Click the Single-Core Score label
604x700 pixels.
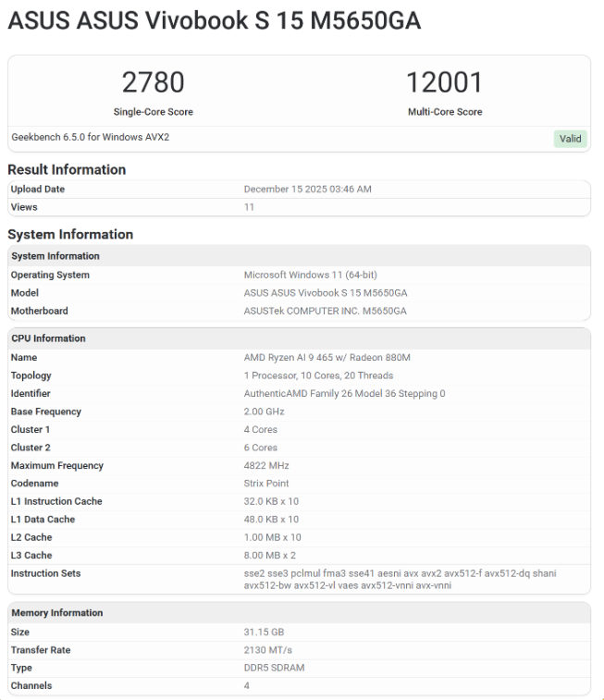[154, 112]
